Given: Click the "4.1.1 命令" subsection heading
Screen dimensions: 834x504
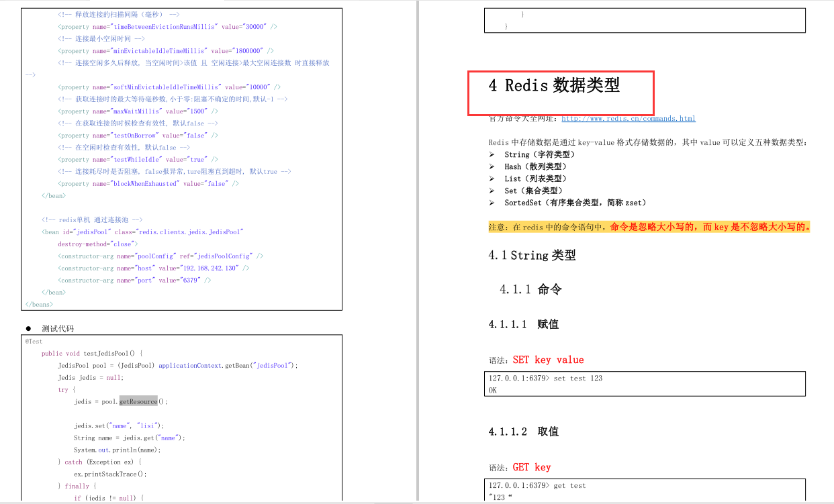Looking at the screenshot, I should pos(530,289).
